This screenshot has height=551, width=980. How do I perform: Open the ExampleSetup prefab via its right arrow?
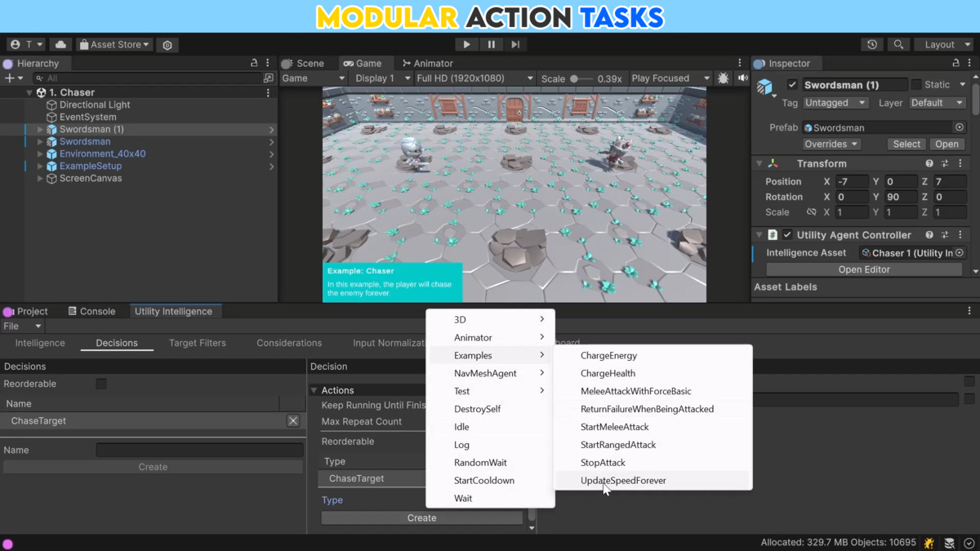click(x=272, y=167)
